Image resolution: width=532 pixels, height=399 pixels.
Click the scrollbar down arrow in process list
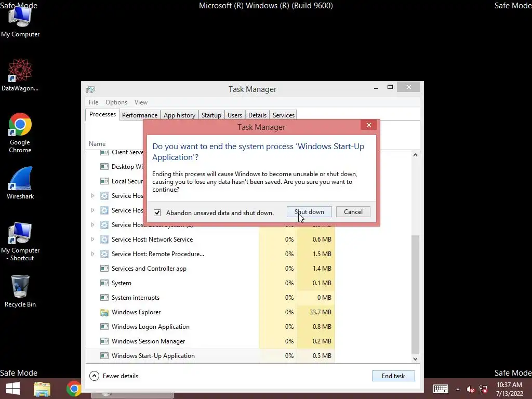[x=415, y=358]
